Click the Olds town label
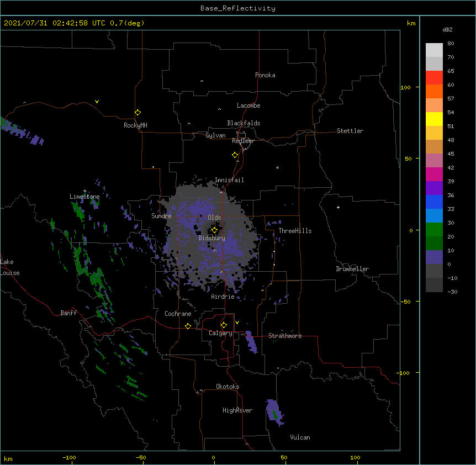The width and height of the screenshot is (476, 465). click(x=214, y=218)
